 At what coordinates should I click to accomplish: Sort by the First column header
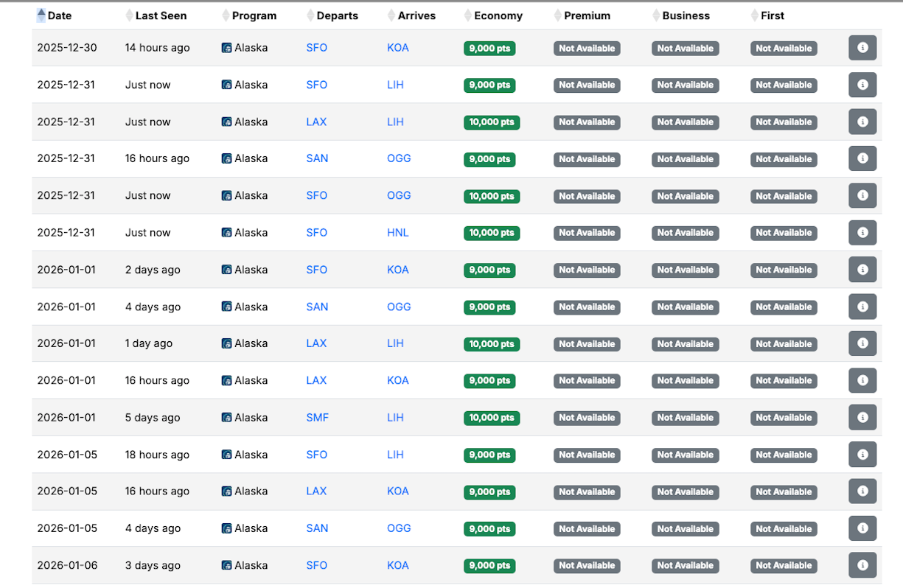(772, 15)
